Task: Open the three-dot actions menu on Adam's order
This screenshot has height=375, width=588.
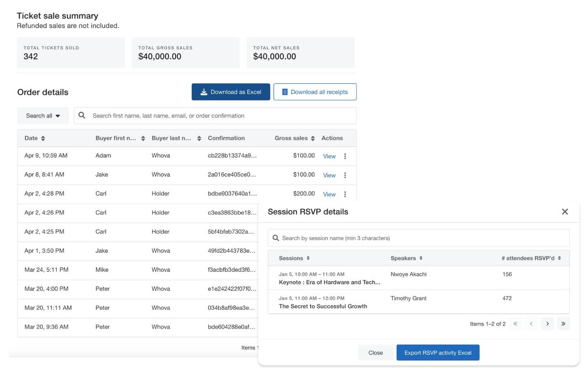Action: tap(345, 156)
